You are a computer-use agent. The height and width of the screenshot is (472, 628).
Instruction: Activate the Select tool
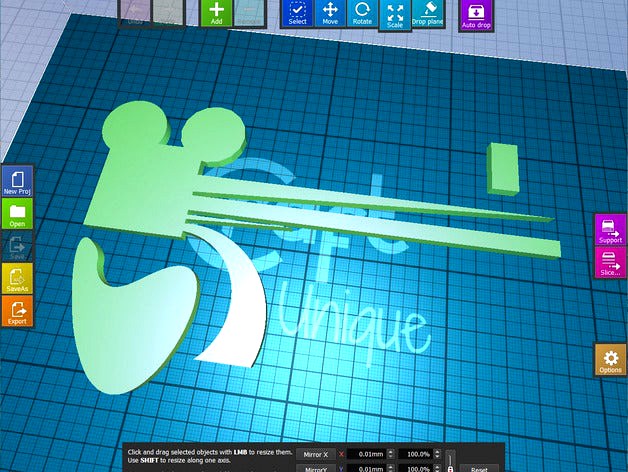297,13
